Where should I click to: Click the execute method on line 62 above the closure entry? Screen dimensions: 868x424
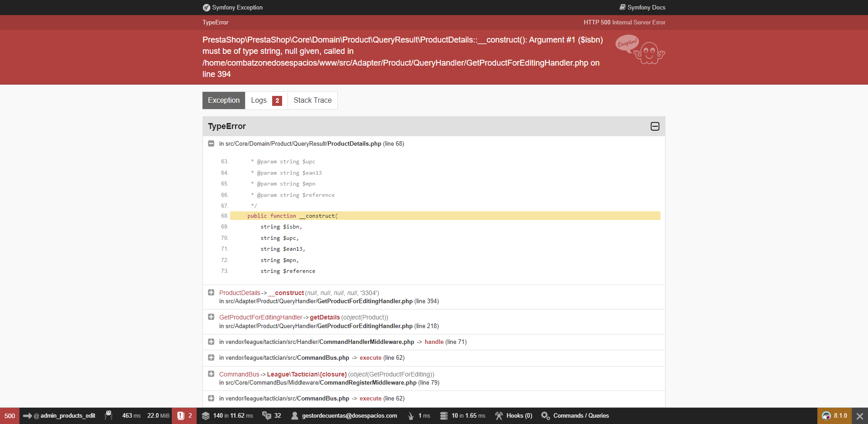coord(371,358)
